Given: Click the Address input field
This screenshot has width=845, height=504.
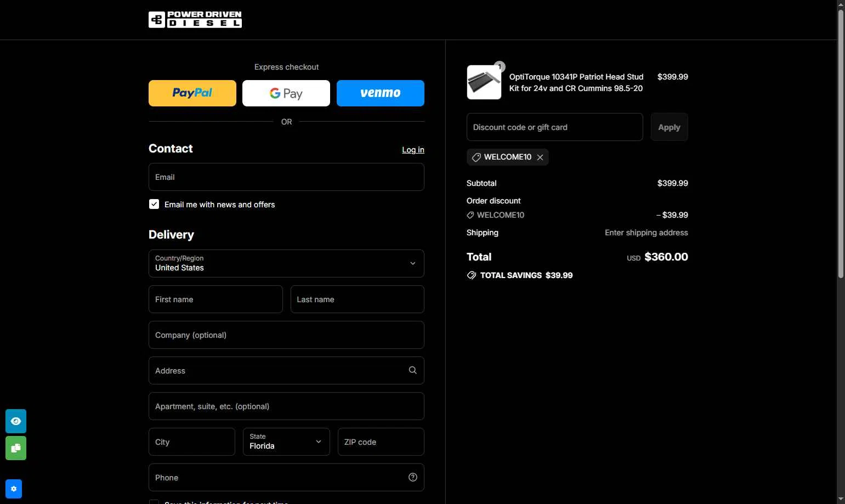Looking at the screenshot, I should coord(286,371).
